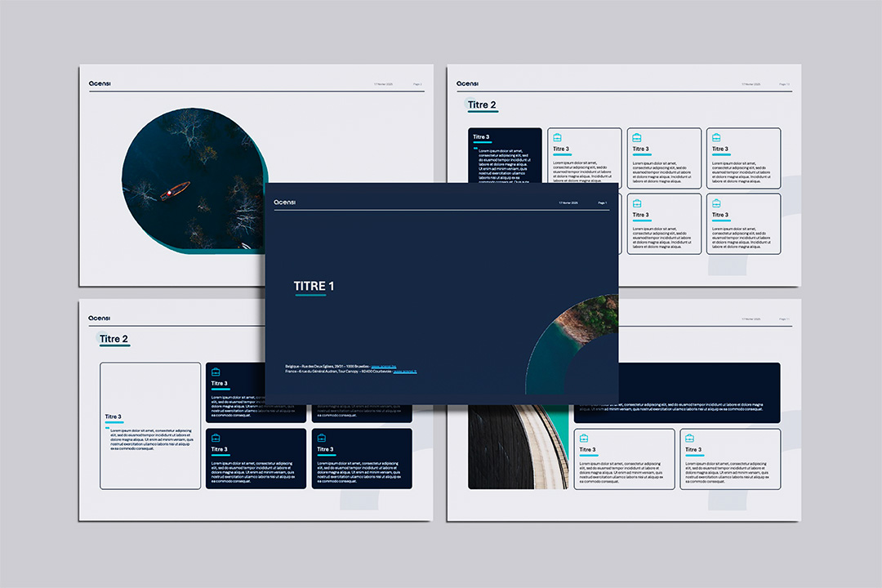
Task: Open the Belgian website link on the dark slide
Action: coord(384,367)
